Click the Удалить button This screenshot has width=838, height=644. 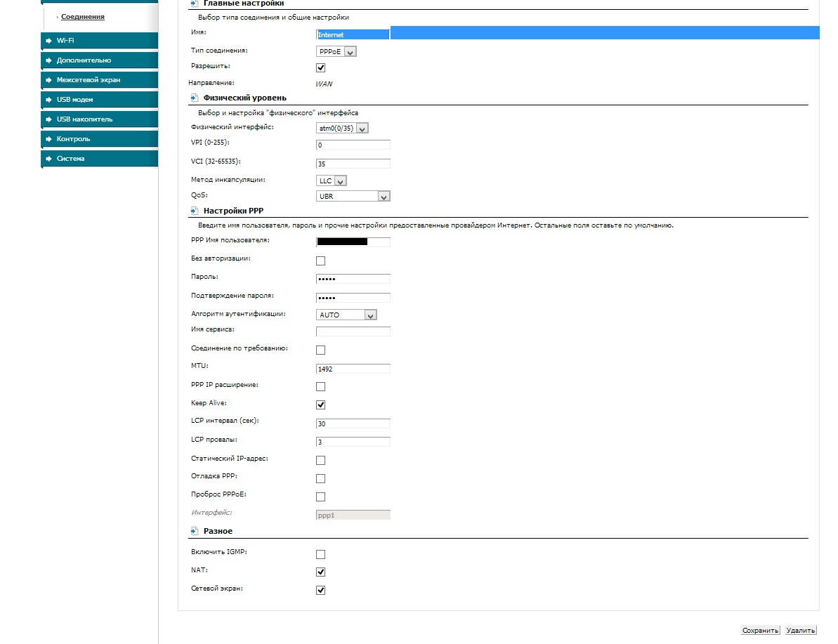801,631
